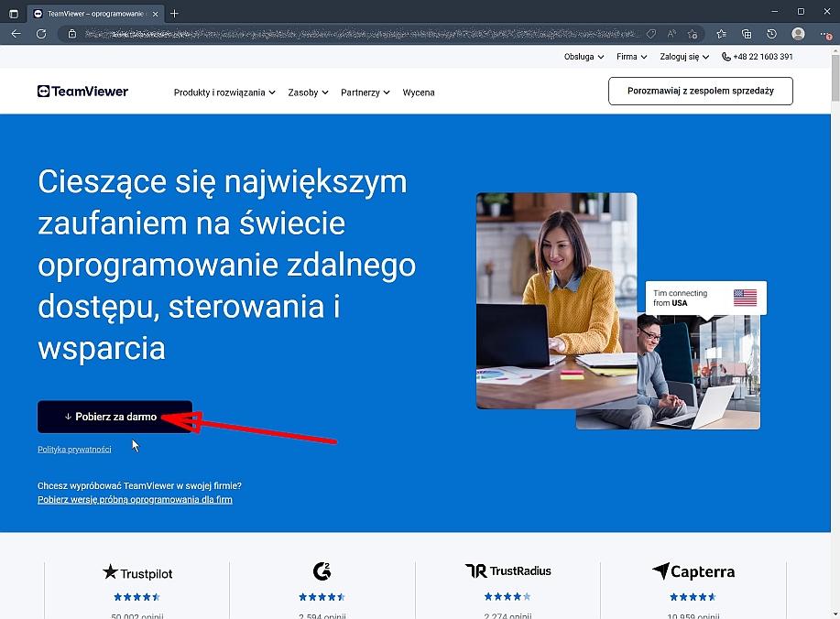Click the phone icon beside +48 22 1603 391
This screenshot has height=619, width=840.
tap(725, 56)
